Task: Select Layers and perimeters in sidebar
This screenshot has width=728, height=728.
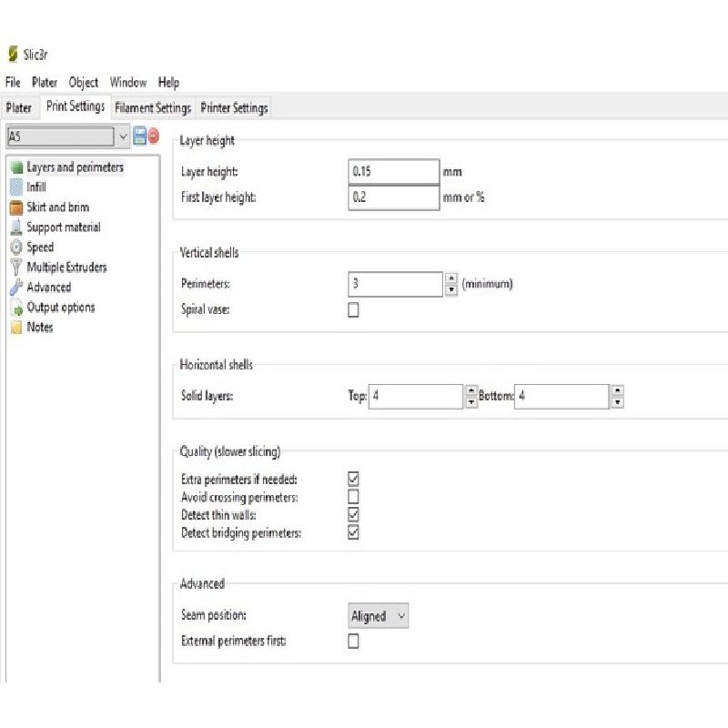Action: click(x=76, y=167)
